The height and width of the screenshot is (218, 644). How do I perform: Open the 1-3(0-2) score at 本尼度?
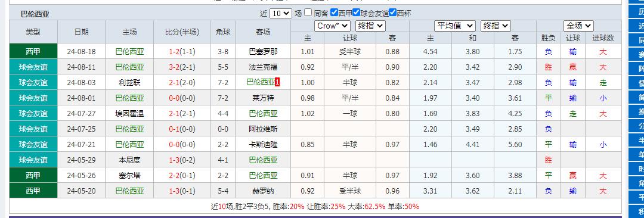pos(182,160)
